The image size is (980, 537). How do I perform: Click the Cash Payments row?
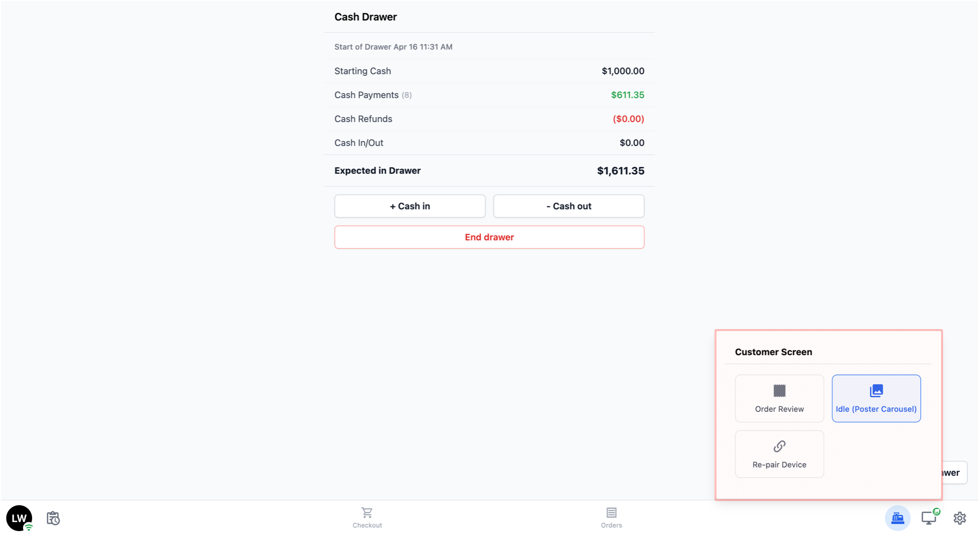[489, 95]
